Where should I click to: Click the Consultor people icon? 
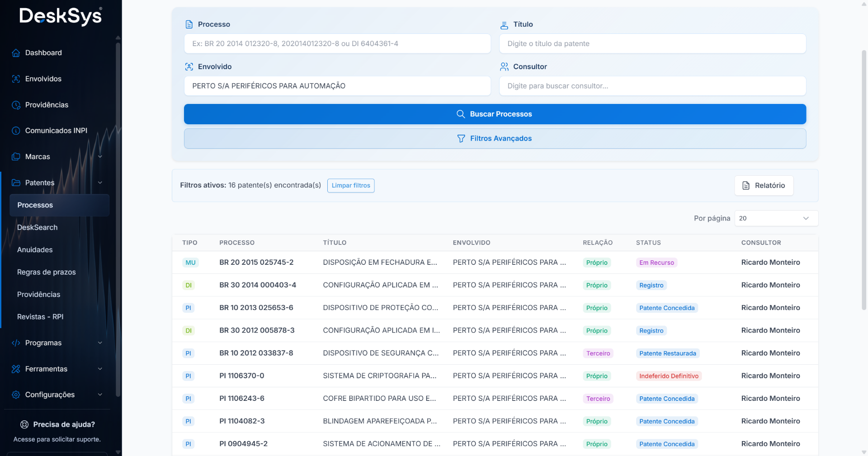pos(504,67)
